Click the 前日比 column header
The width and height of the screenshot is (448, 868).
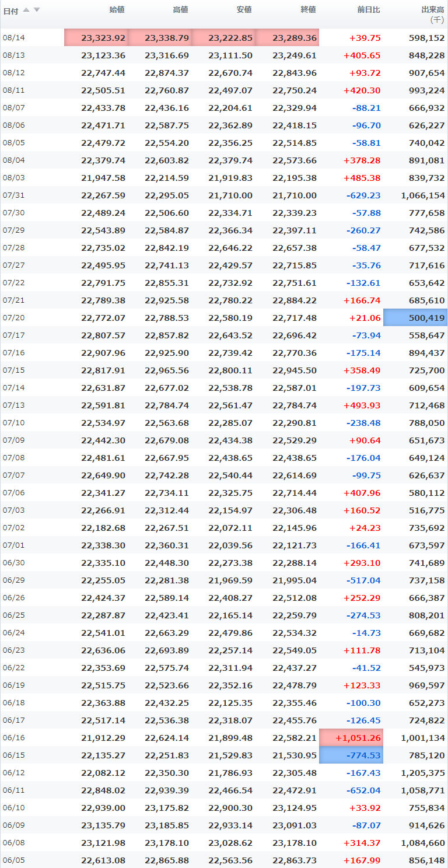pos(369,10)
